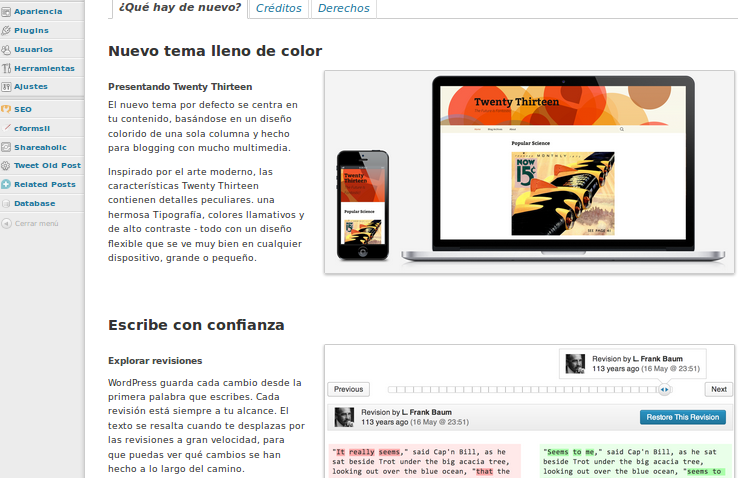Click the Tweet Old Post gear icon
Image resolution: width=748 pixels, height=478 pixels.
coord(6,166)
